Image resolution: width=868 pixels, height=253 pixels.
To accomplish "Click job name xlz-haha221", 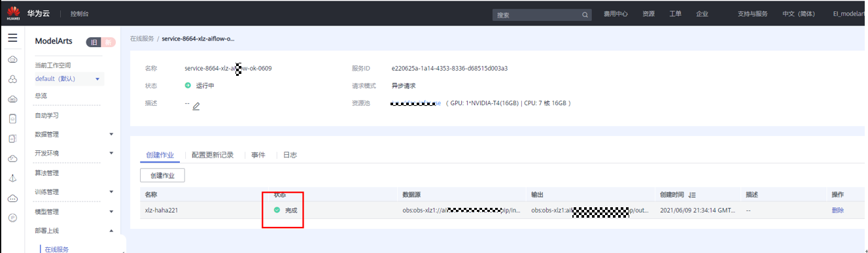I will click(162, 210).
